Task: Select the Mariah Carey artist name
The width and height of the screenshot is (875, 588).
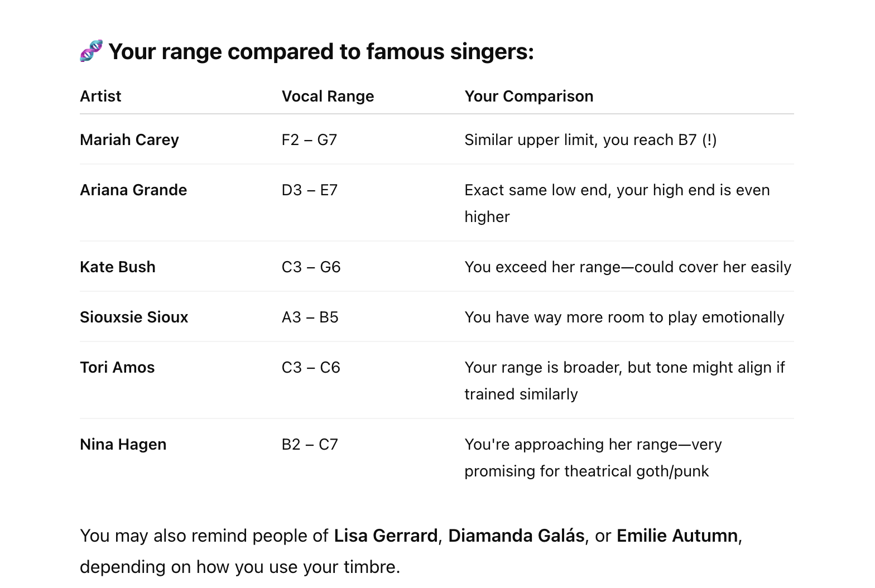Action: tap(129, 140)
